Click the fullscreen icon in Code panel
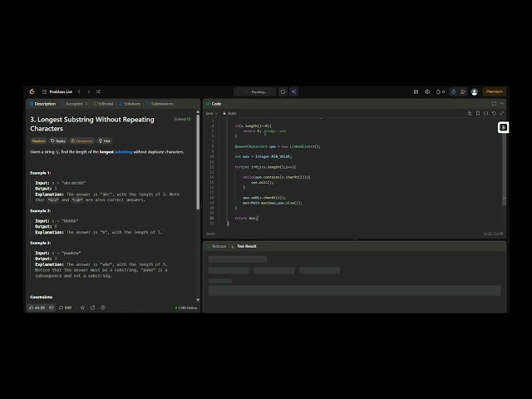 494,104
